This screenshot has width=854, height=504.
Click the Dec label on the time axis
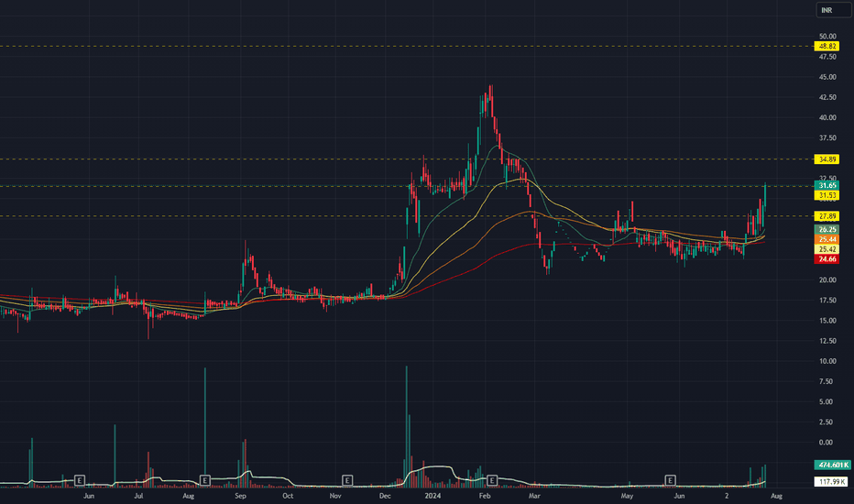[385, 497]
